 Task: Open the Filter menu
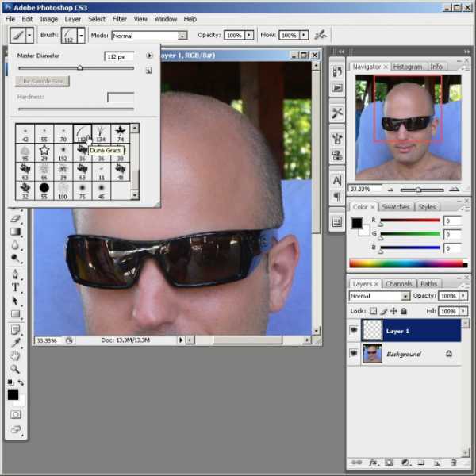(x=119, y=19)
